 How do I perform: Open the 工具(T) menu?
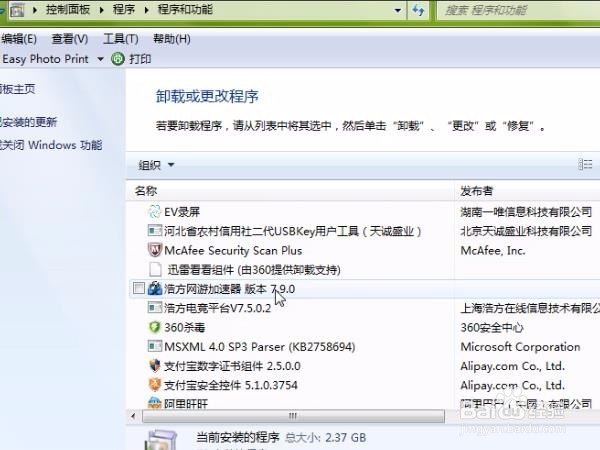(x=121, y=39)
